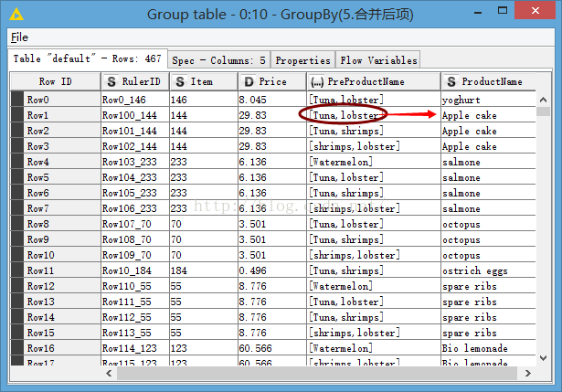Viewport: 562px width, 392px height.
Task: Minimize the Group table window
Action: (478, 12)
